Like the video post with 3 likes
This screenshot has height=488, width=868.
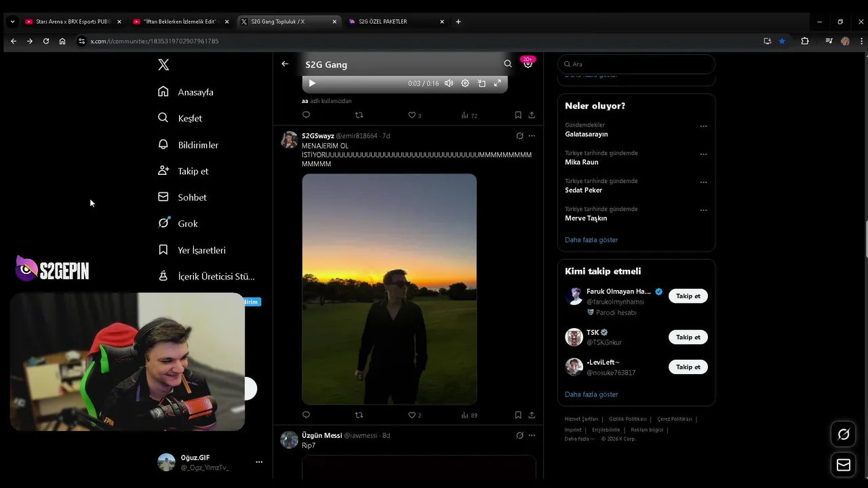414,115
